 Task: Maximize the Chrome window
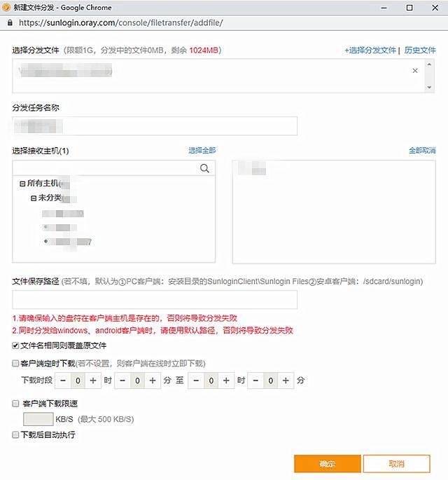pos(409,8)
